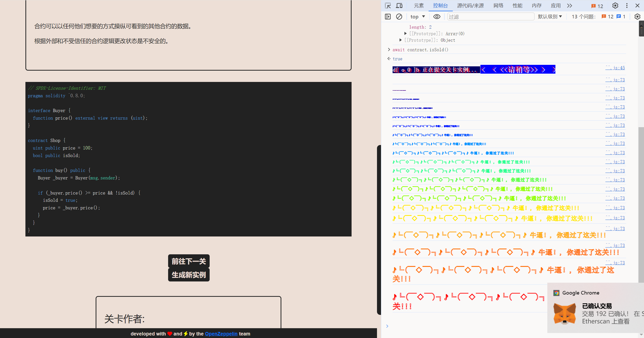Open the top execution context dropdown
Viewport: 644px width, 338px height.
[x=418, y=17]
